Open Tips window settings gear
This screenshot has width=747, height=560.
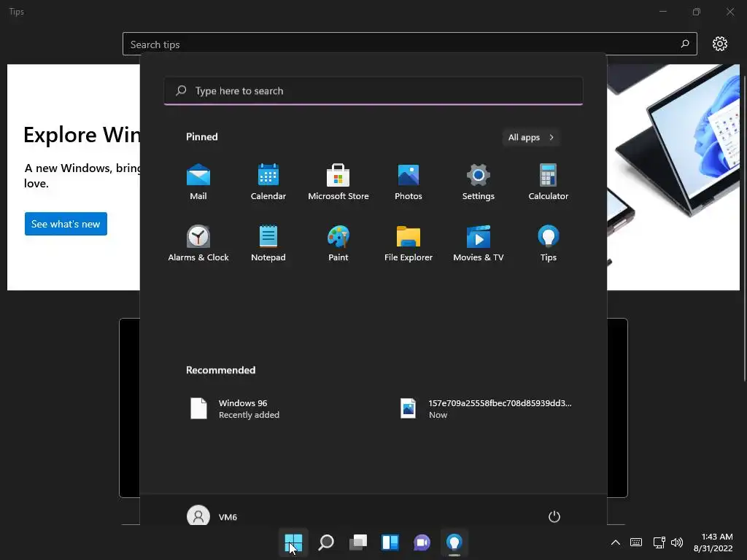720,44
